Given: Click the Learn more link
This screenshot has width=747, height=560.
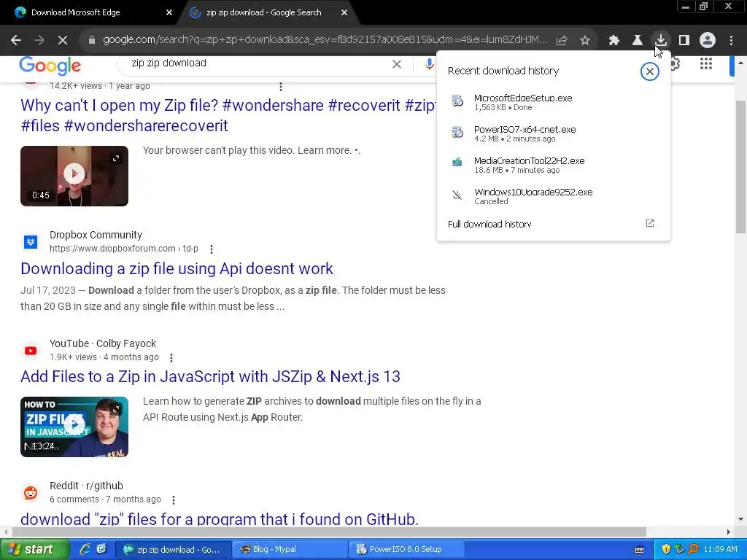Looking at the screenshot, I should tap(325, 150).
